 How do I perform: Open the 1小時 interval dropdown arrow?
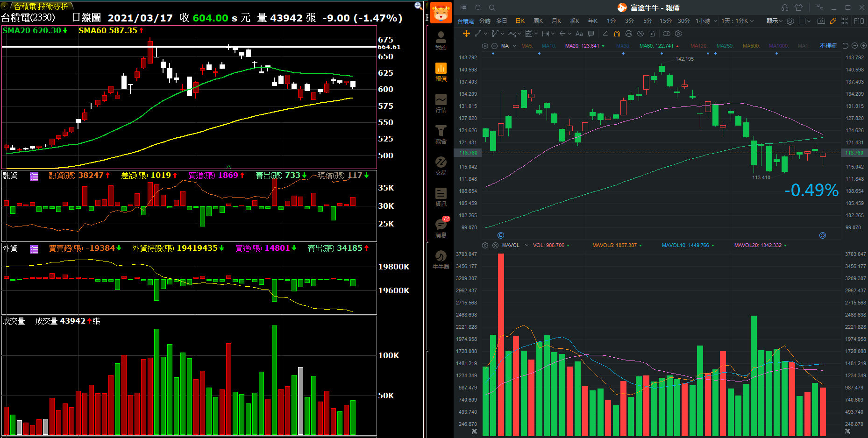[x=715, y=21]
